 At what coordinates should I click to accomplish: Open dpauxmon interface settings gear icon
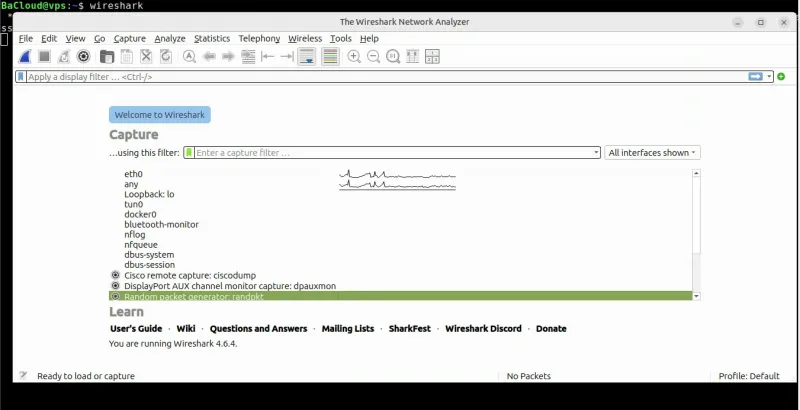[x=115, y=286]
